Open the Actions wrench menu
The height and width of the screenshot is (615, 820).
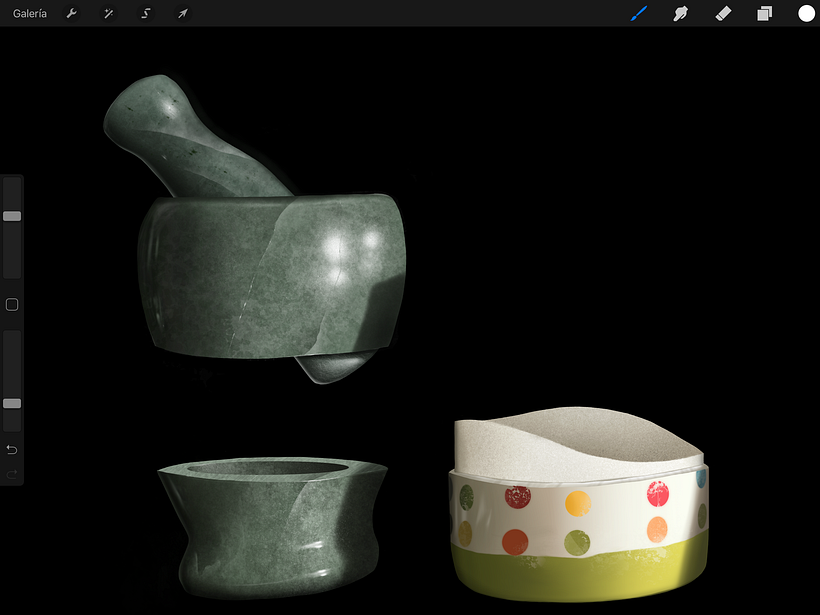click(72, 14)
